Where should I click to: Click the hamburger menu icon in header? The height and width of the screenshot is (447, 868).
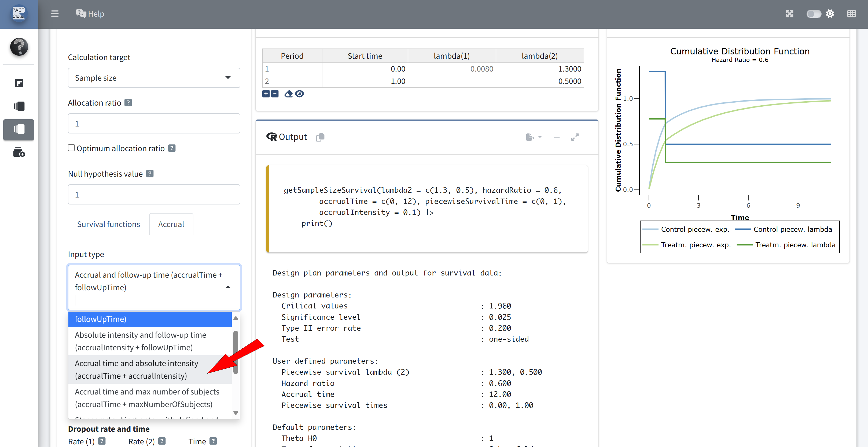coord(55,14)
